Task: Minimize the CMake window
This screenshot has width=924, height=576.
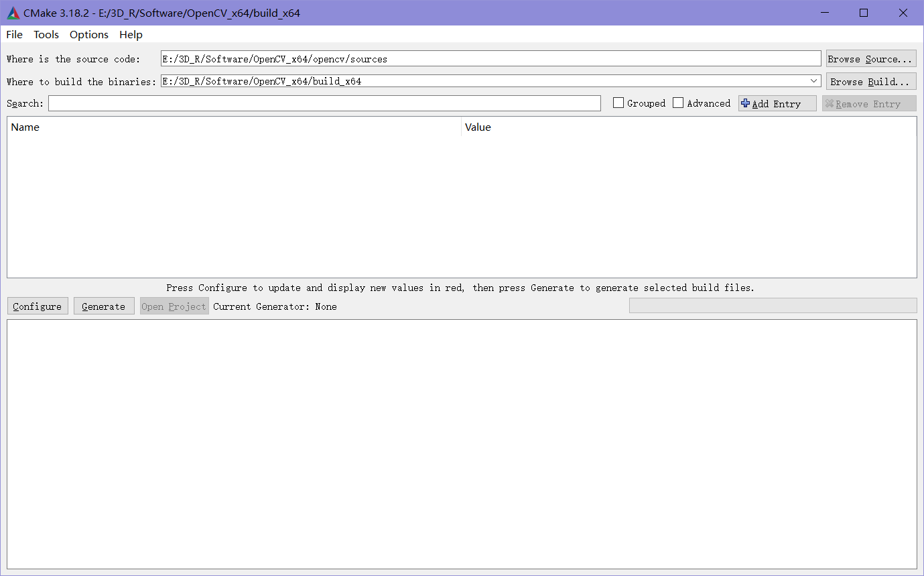Action: pyautogui.click(x=825, y=13)
